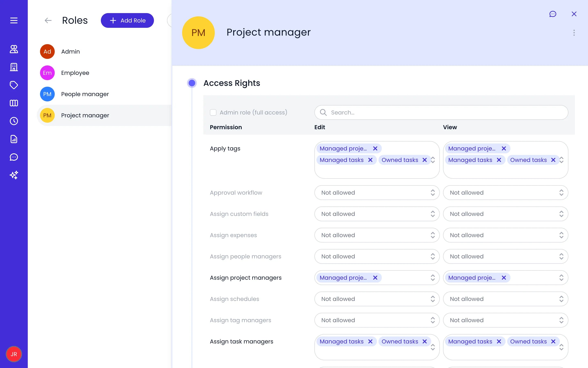Expand the Assign project managers View dropdown
588x368 pixels.
coord(561,278)
